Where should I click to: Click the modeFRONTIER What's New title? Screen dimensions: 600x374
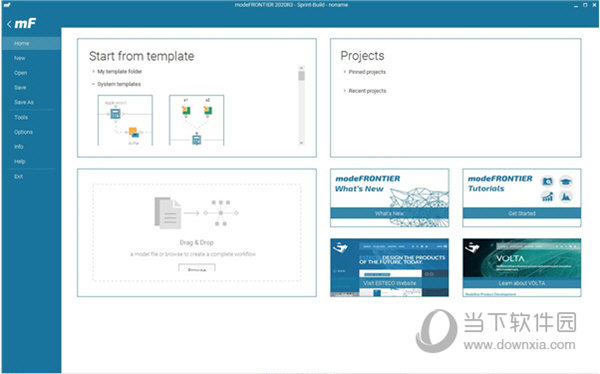pyautogui.click(x=367, y=183)
